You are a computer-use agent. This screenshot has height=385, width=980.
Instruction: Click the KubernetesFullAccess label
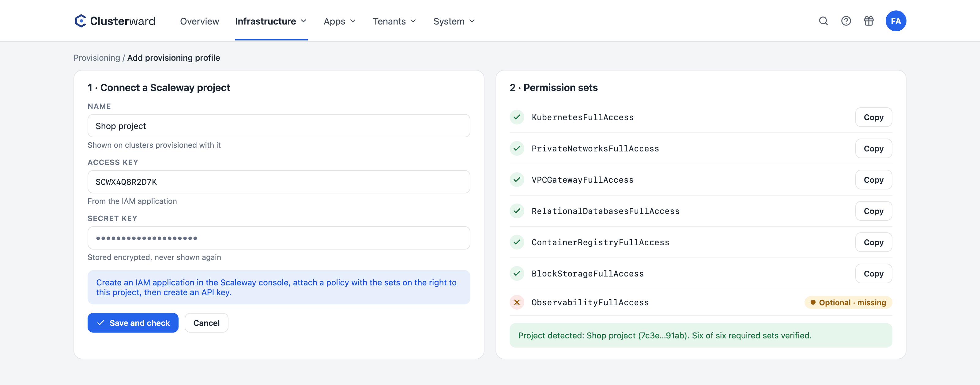pyautogui.click(x=582, y=117)
